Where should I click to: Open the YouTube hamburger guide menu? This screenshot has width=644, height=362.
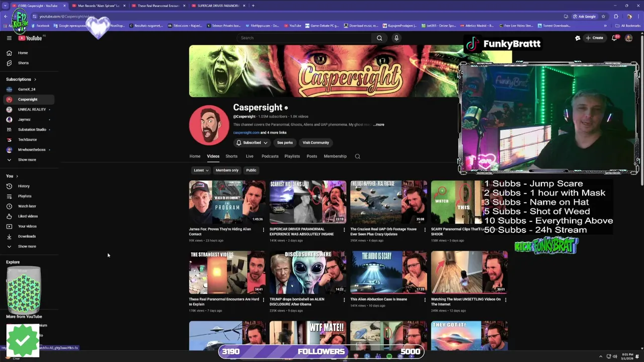tap(9, 38)
